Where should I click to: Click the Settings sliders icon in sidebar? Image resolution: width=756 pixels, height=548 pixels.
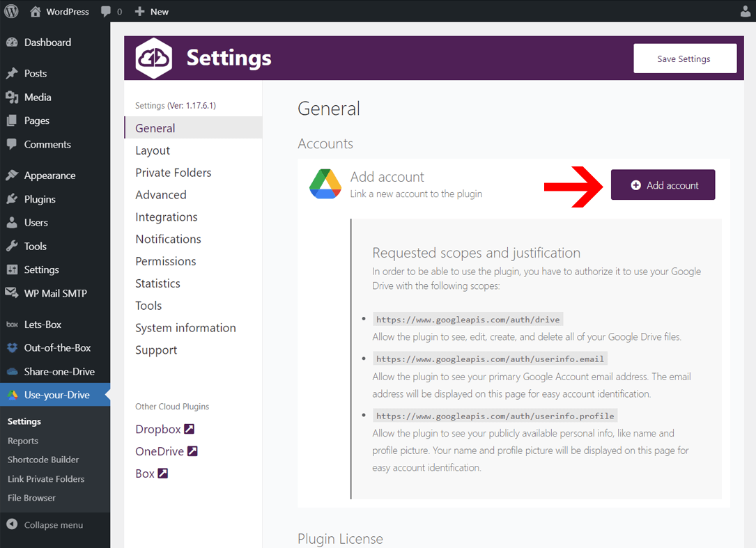point(12,270)
